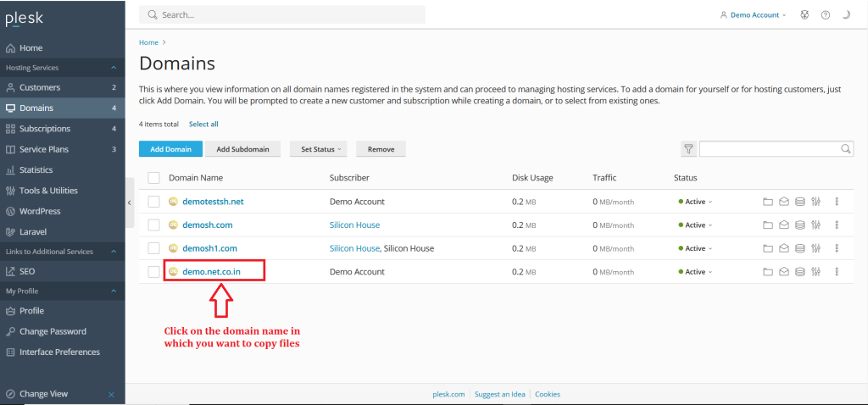Open Customers in the sidebar

(63, 87)
